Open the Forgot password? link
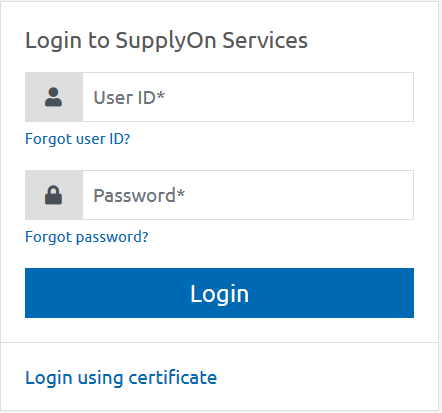The height and width of the screenshot is (413, 442). 87,237
